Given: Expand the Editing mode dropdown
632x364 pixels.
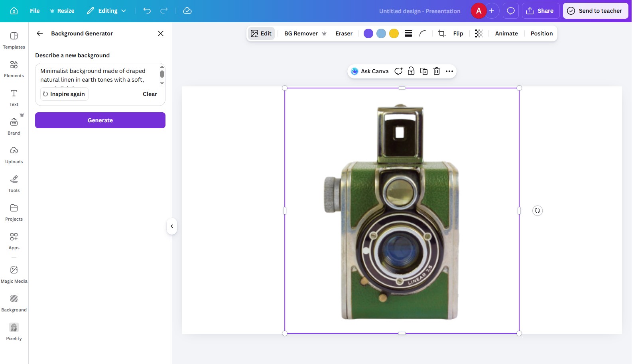Looking at the screenshot, I should 106,11.
